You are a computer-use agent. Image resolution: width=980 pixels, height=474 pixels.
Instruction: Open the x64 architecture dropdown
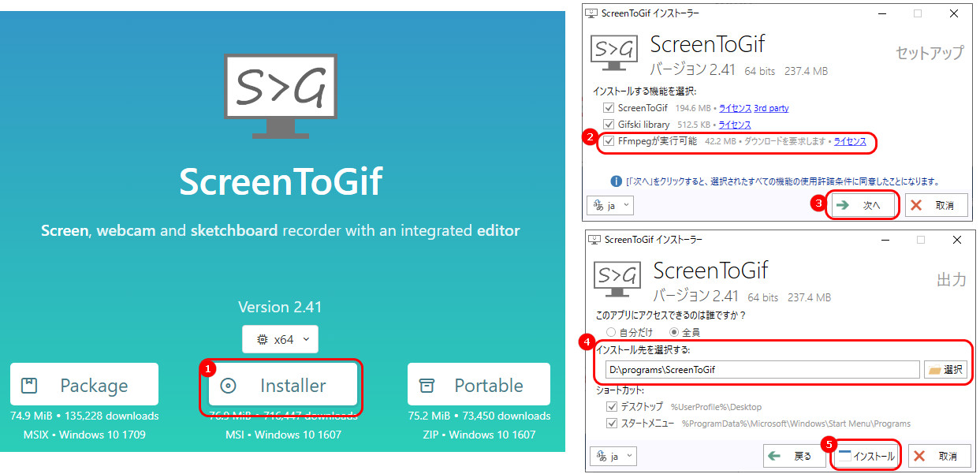tap(280, 339)
